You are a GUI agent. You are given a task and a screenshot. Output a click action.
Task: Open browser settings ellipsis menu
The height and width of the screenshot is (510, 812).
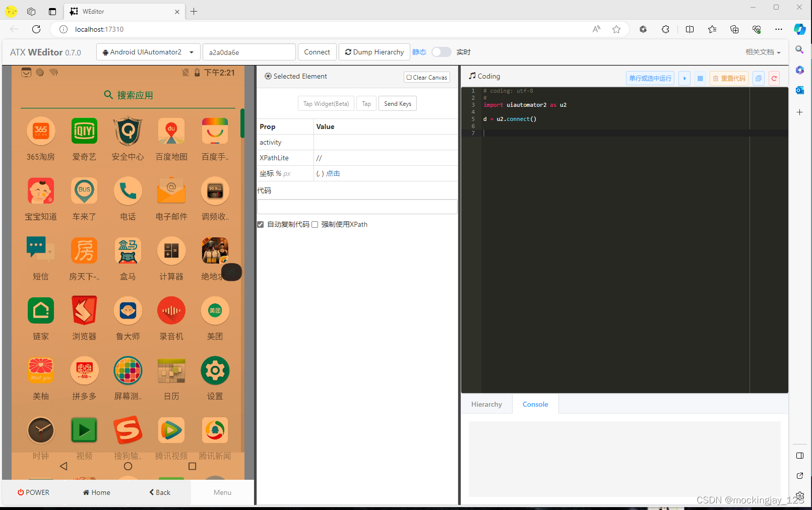(x=779, y=29)
